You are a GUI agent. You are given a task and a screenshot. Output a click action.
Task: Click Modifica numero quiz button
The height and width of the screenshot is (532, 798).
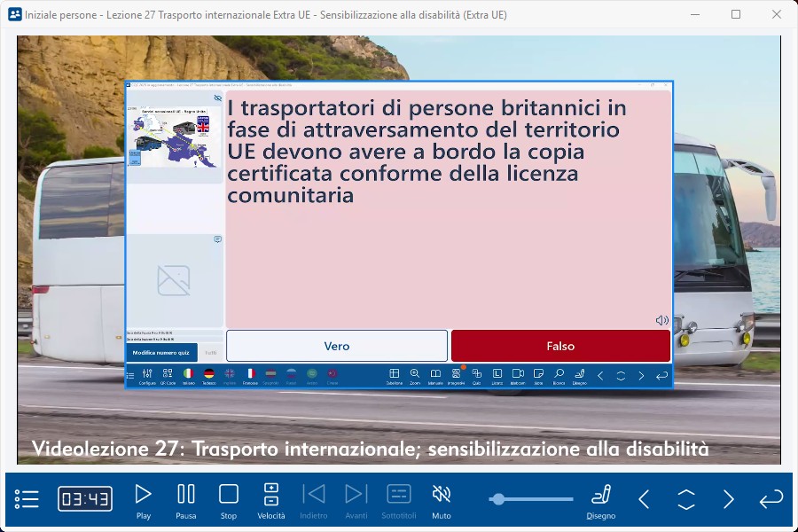[x=160, y=352]
